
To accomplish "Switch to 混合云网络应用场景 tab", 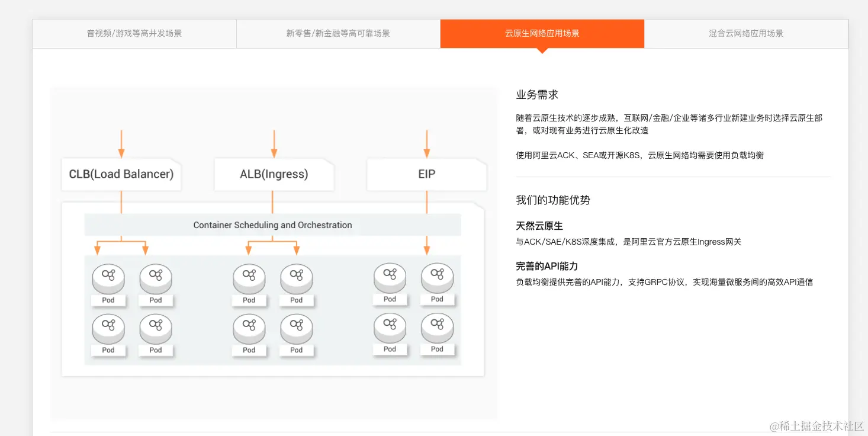I will [x=746, y=34].
